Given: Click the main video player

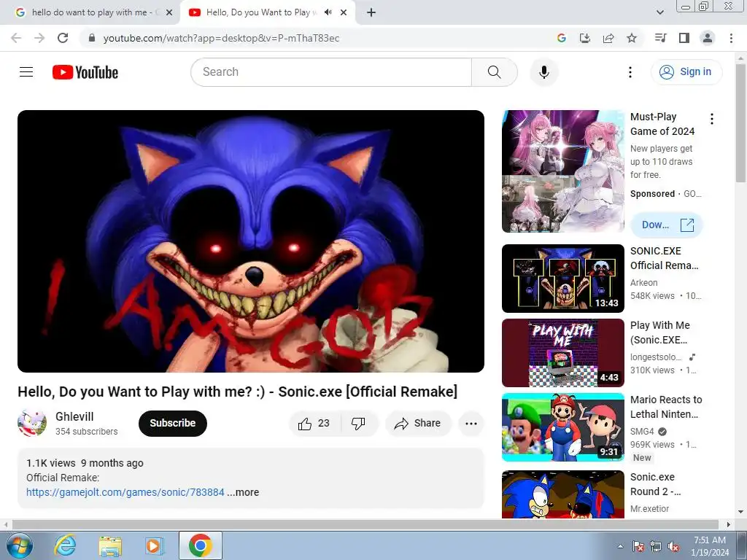Looking at the screenshot, I should pyautogui.click(x=251, y=241).
